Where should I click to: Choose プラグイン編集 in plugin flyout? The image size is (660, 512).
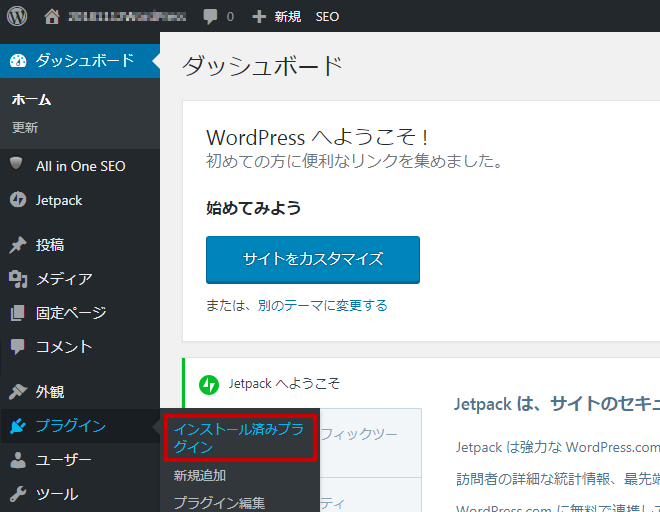point(219,503)
